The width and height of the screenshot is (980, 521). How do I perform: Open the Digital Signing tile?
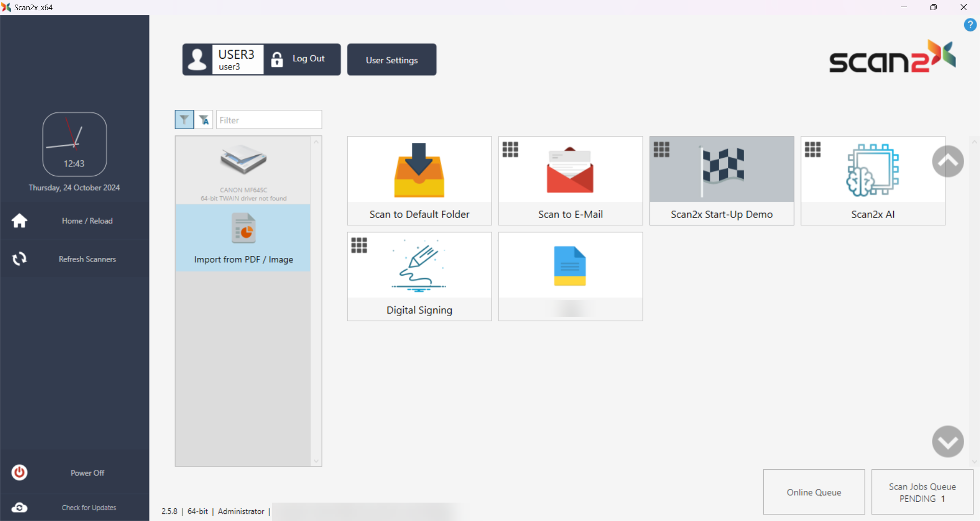tap(419, 276)
